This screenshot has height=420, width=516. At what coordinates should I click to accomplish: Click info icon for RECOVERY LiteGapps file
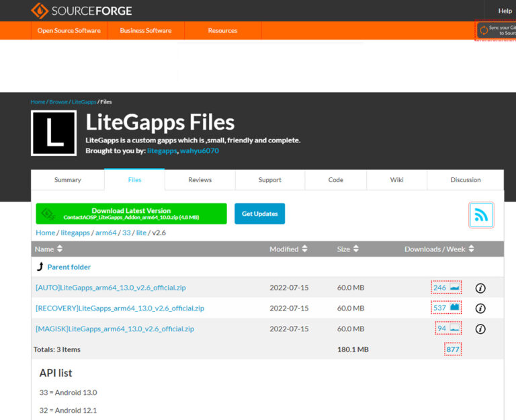tap(480, 308)
